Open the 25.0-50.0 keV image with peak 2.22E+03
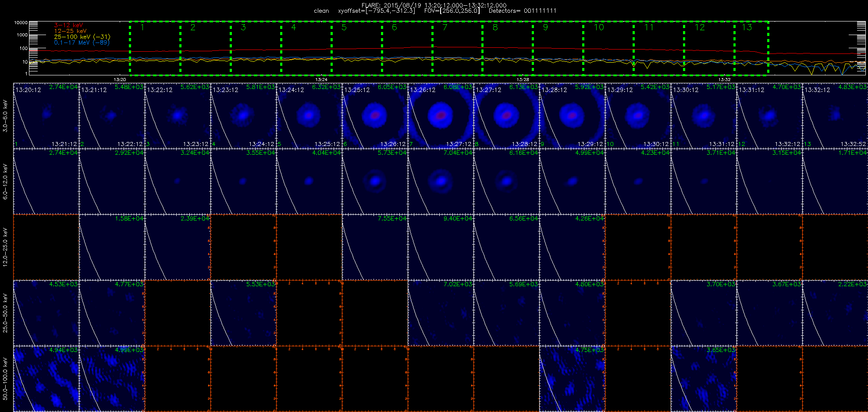Screen dimensions: 868x412 (x=835, y=313)
